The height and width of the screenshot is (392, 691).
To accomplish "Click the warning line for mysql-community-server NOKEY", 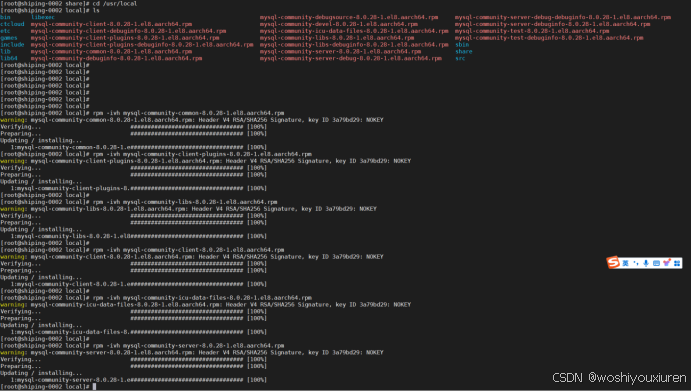I will click(192, 352).
